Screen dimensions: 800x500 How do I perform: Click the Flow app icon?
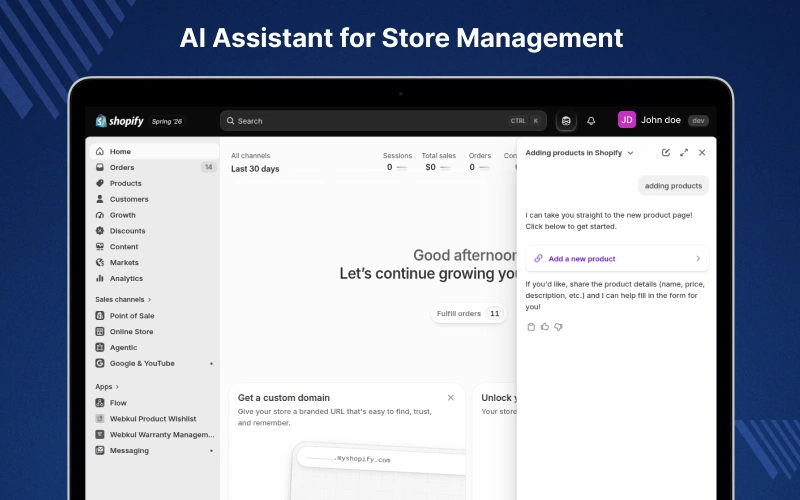point(100,403)
